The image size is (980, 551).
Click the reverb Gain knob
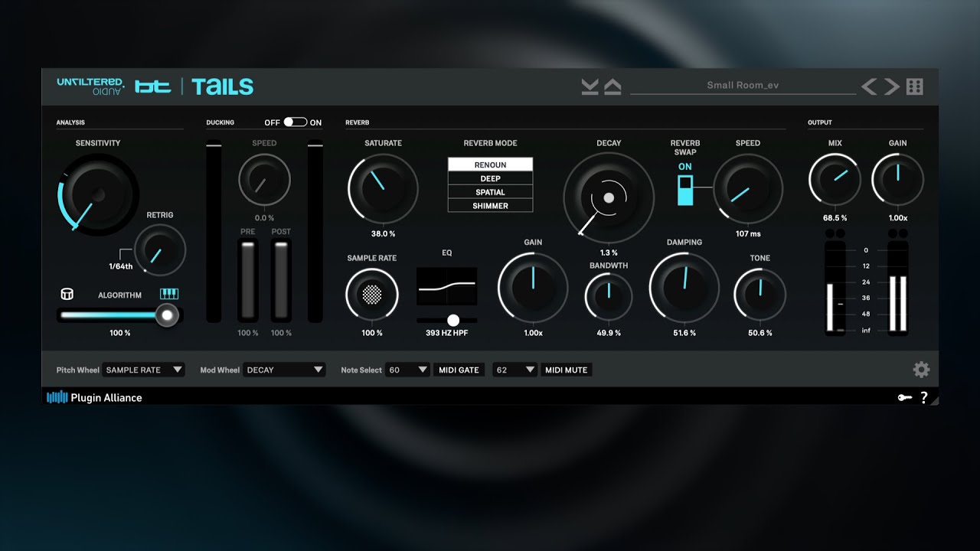[533, 288]
